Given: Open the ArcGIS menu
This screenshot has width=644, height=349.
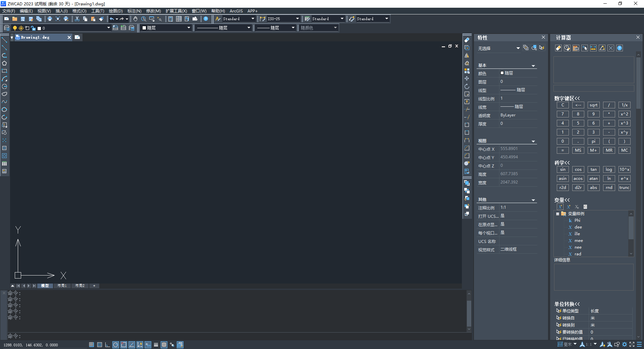Looking at the screenshot, I should 236,11.
